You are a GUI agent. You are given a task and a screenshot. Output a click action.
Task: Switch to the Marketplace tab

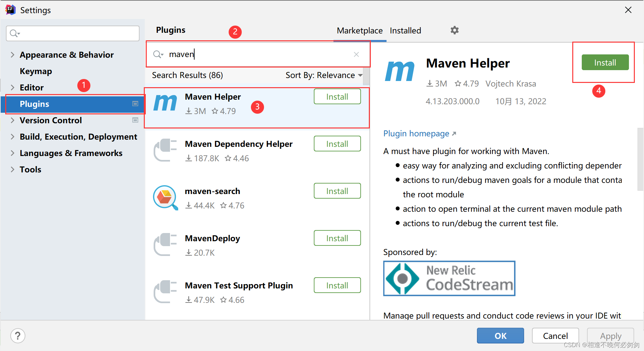pos(360,30)
